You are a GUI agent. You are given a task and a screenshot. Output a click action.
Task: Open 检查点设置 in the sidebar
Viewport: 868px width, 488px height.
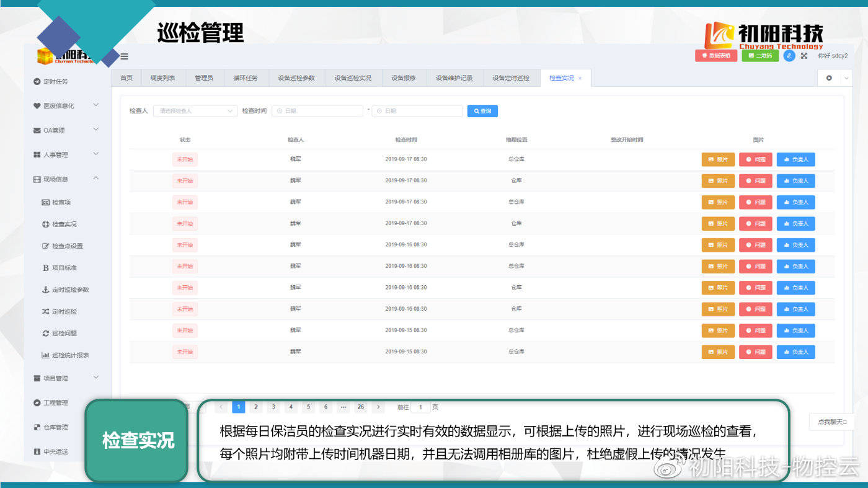63,246
